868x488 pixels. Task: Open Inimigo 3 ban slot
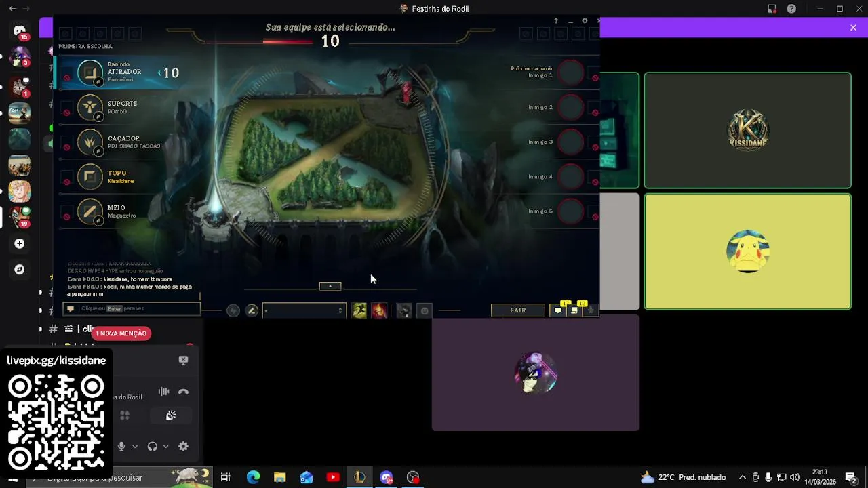tap(571, 142)
